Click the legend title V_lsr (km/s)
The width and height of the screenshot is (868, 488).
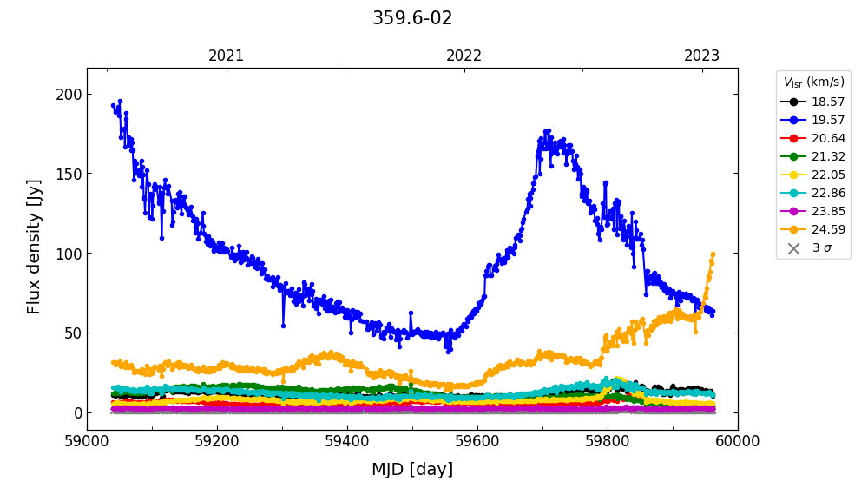(x=813, y=82)
